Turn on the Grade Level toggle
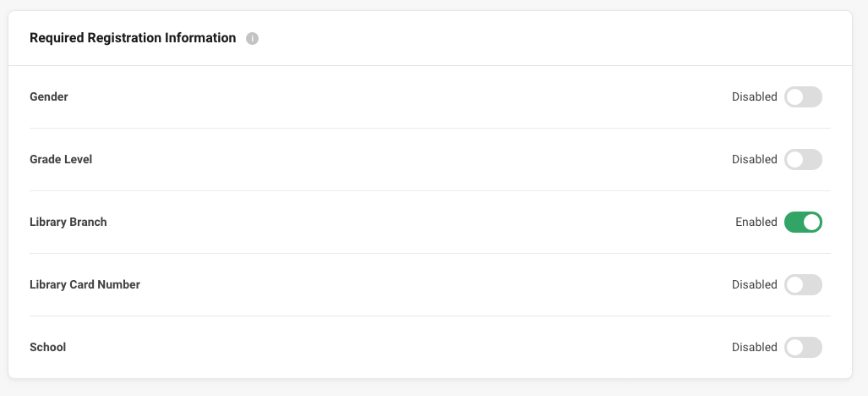Viewport: 868px width, 396px height. tap(803, 160)
